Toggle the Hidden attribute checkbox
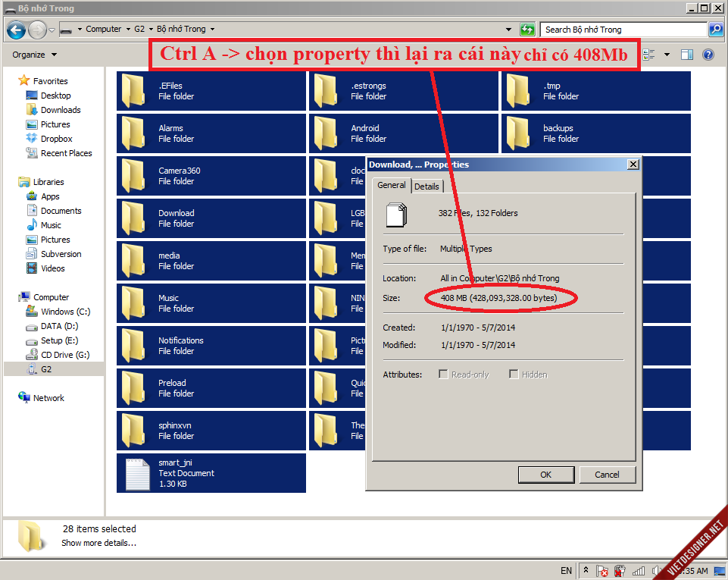This screenshot has height=580, width=728. (x=514, y=374)
